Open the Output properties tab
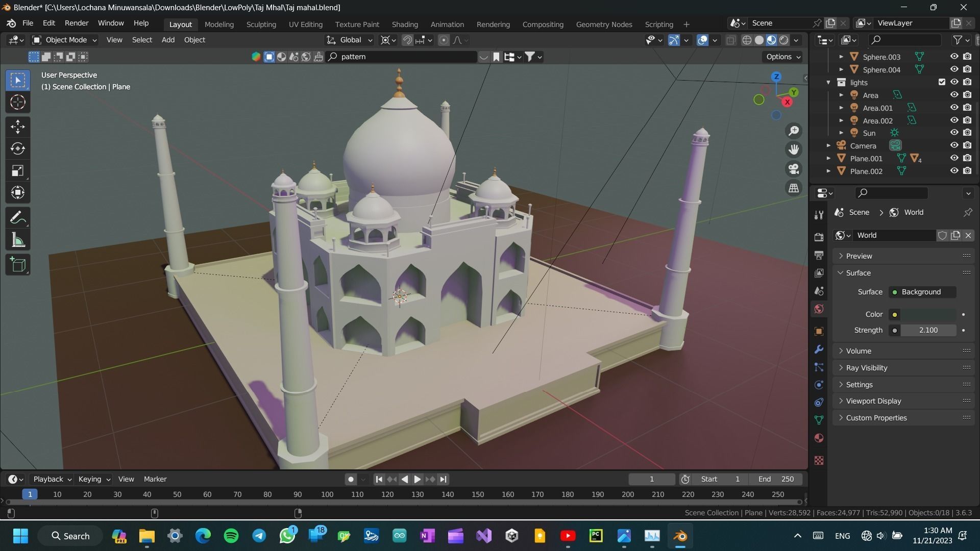 tap(819, 255)
